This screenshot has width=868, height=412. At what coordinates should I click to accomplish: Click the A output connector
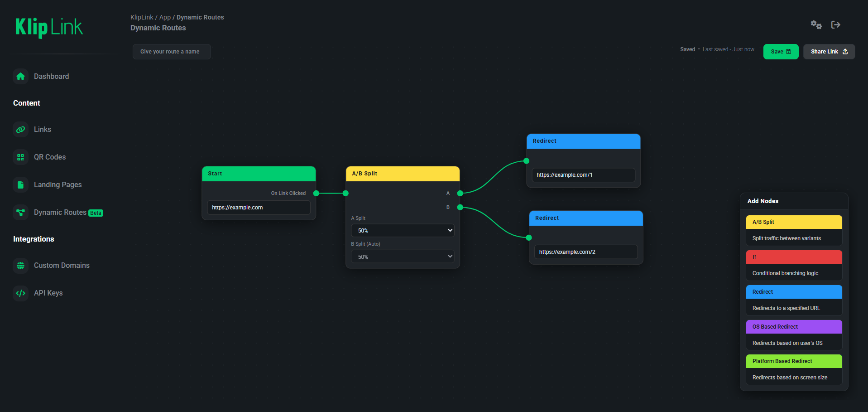tap(460, 194)
